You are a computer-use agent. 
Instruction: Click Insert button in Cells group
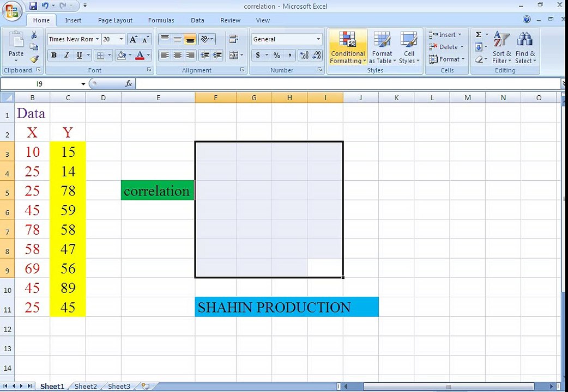(x=445, y=35)
